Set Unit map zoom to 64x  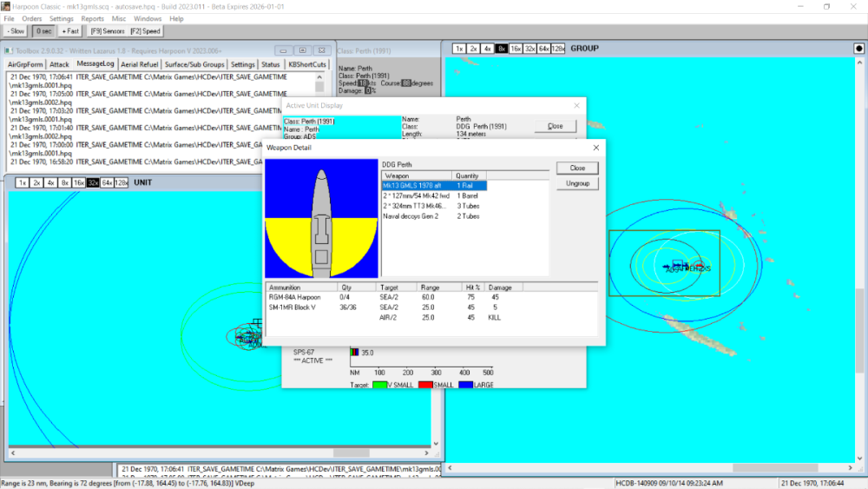[107, 182]
